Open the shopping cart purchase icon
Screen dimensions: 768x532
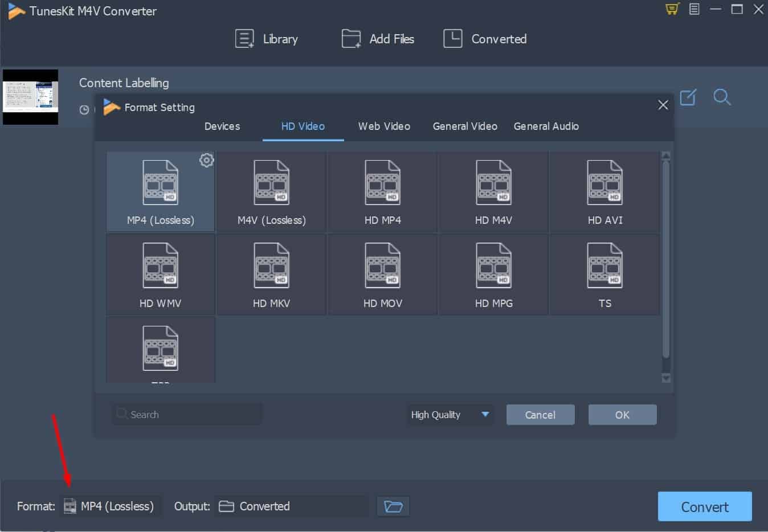(x=672, y=9)
